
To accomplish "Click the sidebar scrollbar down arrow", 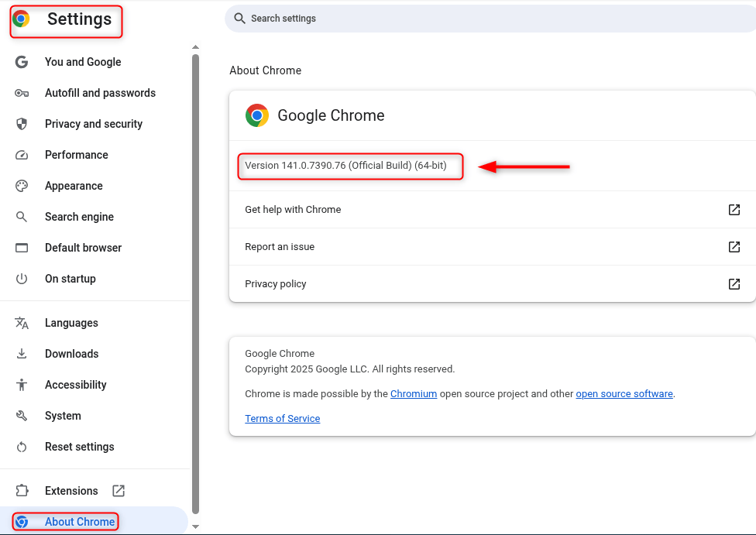I will pyautogui.click(x=195, y=527).
